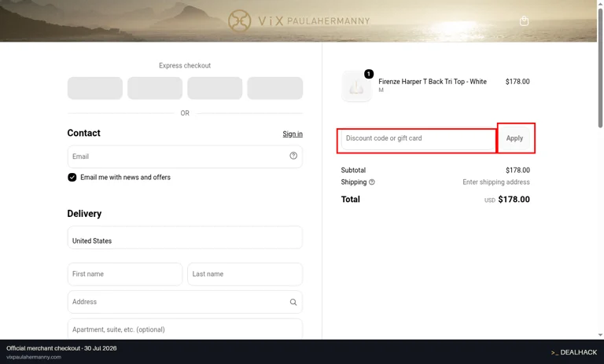Image resolution: width=604 pixels, height=364 pixels.
Task: Click the USD $178.00 total amount
Action: (507, 200)
